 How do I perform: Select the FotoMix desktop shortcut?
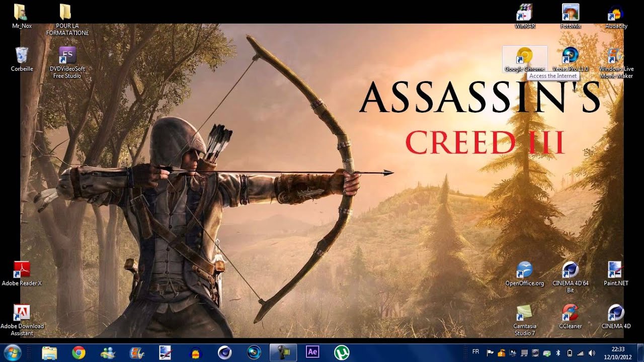point(570,16)
